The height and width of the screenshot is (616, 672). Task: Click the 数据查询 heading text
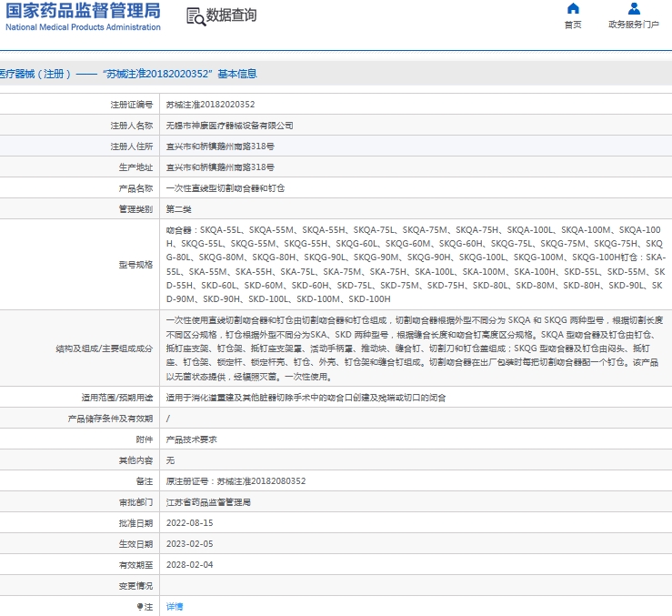pos(232,15)
